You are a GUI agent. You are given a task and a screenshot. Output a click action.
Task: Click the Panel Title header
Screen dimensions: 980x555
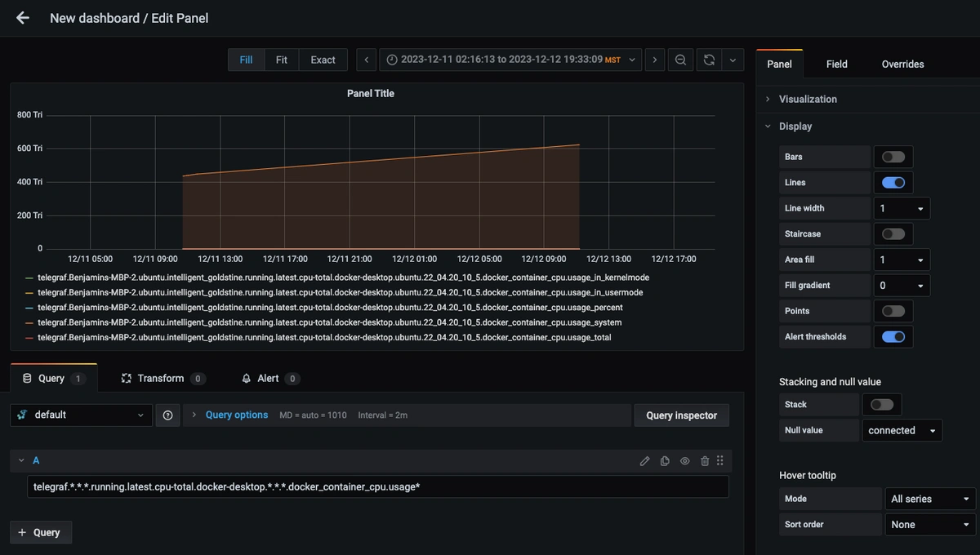(371, 93)
